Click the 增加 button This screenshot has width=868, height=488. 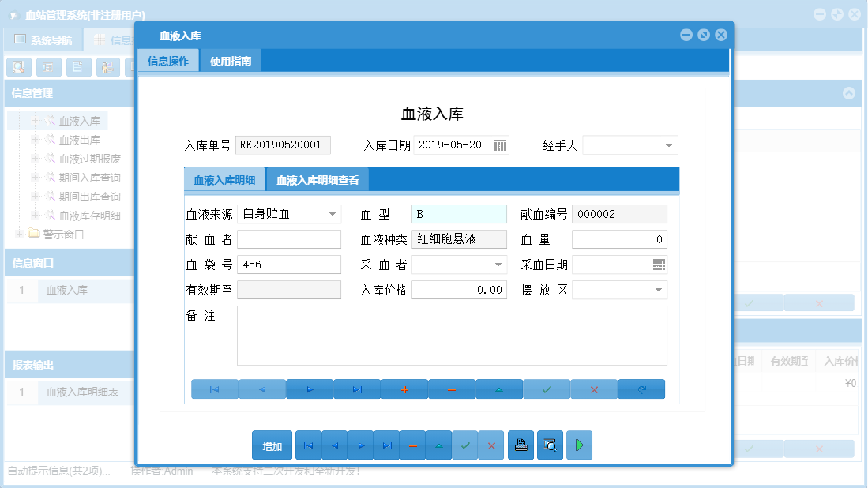[271, 445]
